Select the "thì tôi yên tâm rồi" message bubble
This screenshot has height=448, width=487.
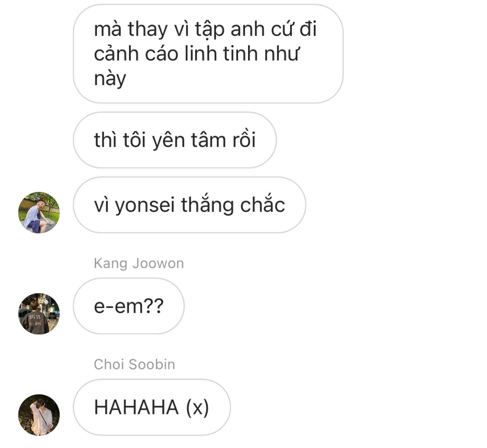pos(175,140)
